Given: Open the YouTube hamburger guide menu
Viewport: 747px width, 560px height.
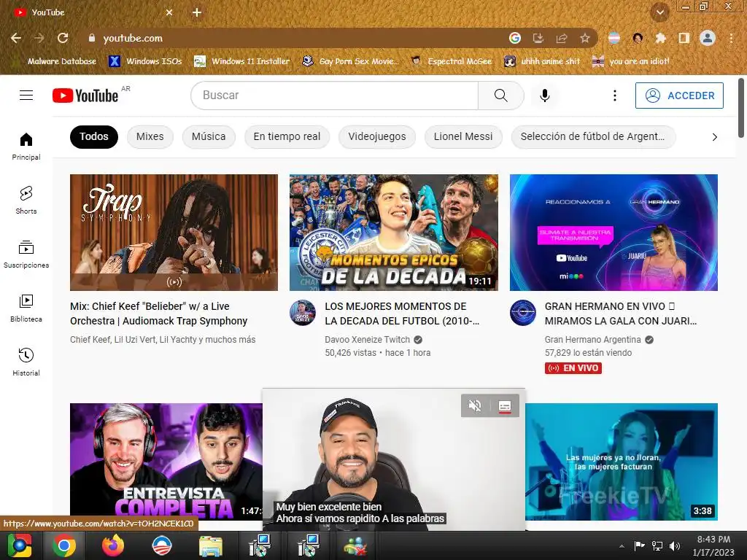Looking at the screenshot, I should pos(26,96).
